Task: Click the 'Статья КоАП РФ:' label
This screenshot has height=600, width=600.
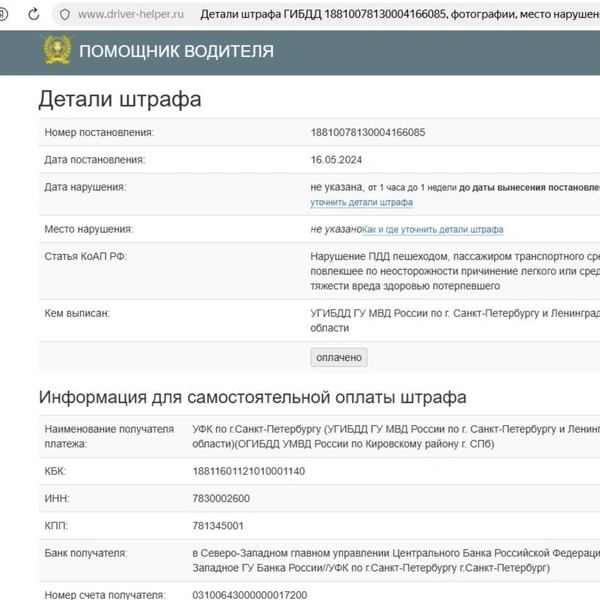Action: pos(85,256)
